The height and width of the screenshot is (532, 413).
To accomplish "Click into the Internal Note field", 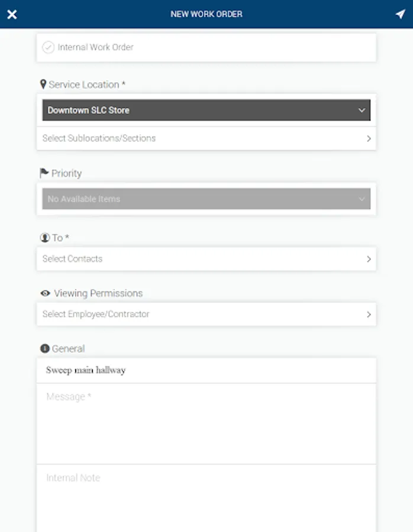I will tap(206, 497).
